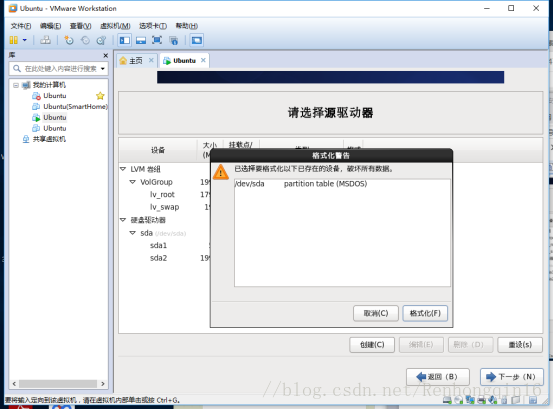This screenshot has height=410, width=553.
Task: Click the warning triangle icon in dialog
Action: click(x=221, y=172)
